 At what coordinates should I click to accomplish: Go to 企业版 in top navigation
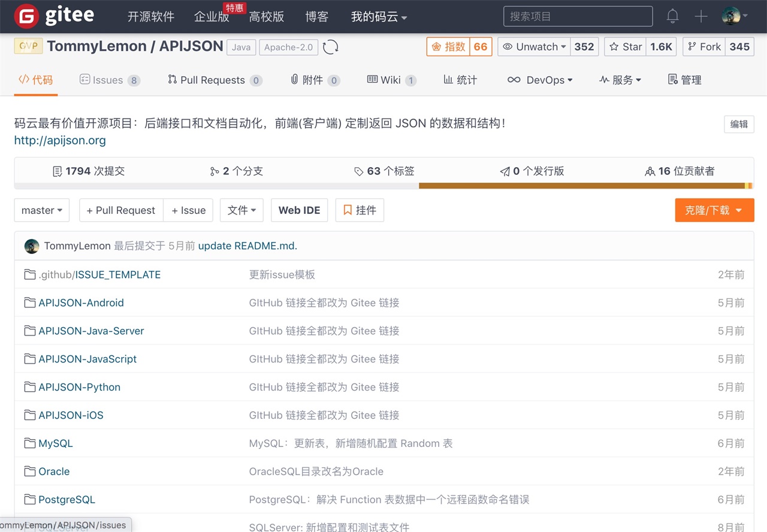tap(212, 17)
